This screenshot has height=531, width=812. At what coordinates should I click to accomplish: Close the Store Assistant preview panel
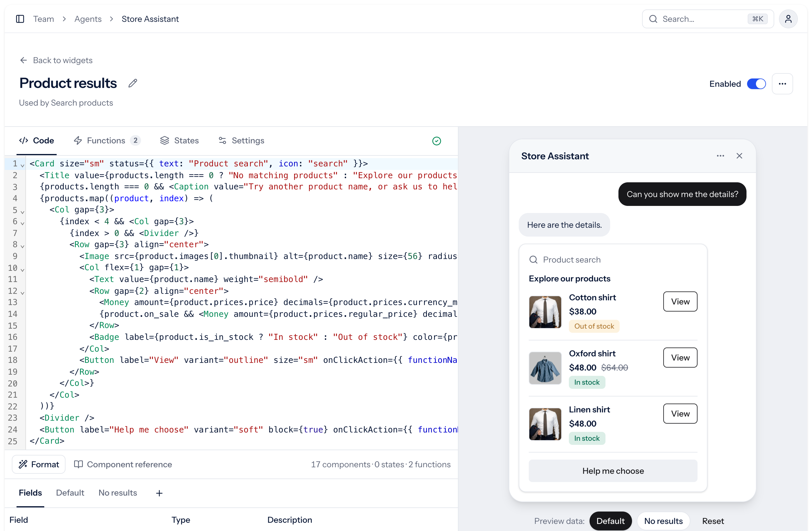pyautogui.click(x=739, y=156)
